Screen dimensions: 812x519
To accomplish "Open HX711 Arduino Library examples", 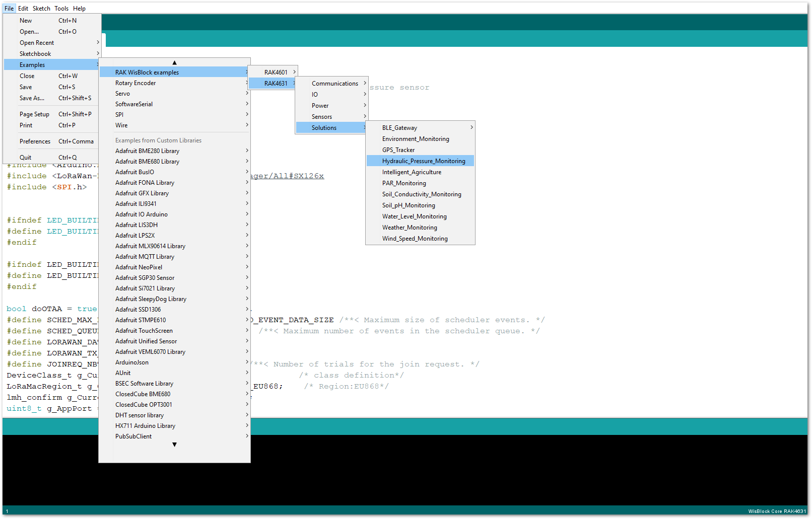I will (174, 426).
